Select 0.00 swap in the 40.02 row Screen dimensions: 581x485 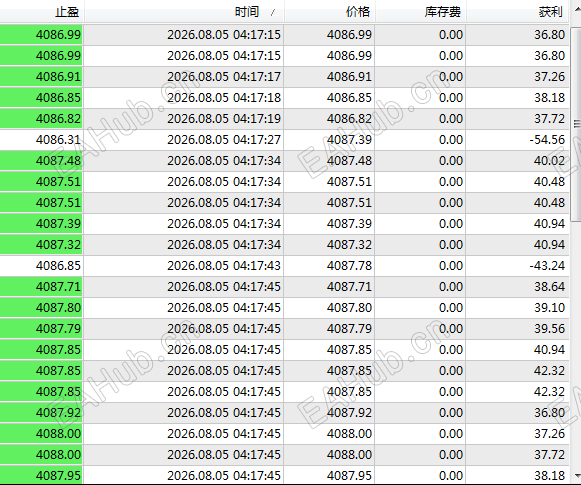[421, 161]
